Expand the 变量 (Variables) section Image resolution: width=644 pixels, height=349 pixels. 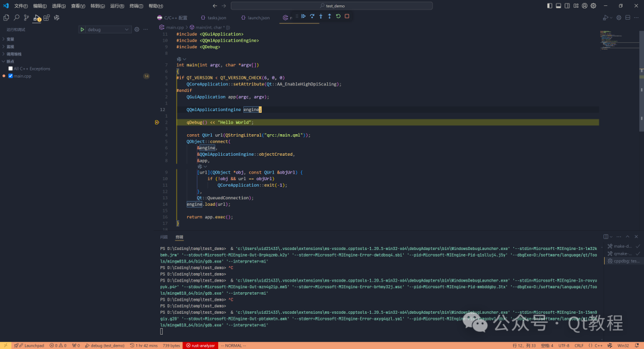point(10,39)
